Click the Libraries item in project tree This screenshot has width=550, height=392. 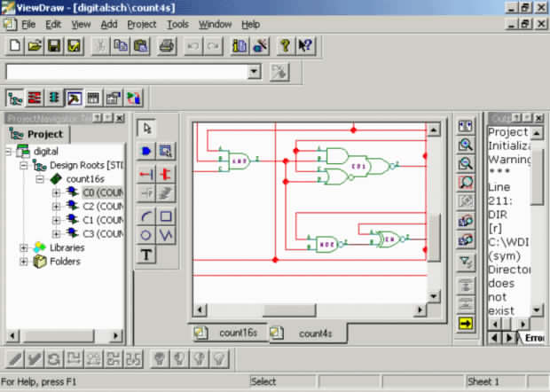pos(67,248)
